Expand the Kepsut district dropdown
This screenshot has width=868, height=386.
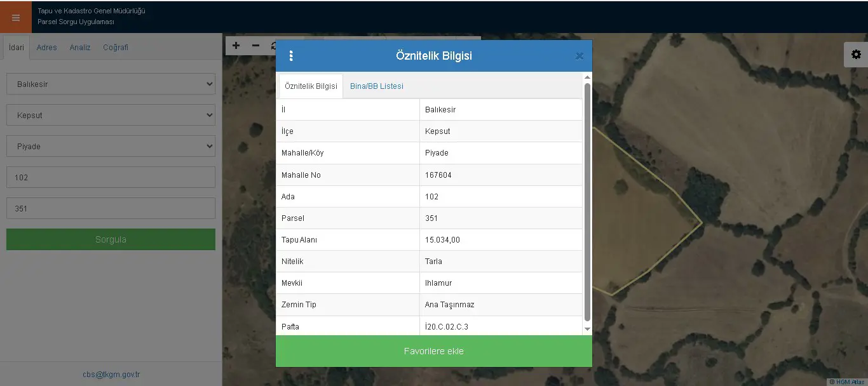111,115
